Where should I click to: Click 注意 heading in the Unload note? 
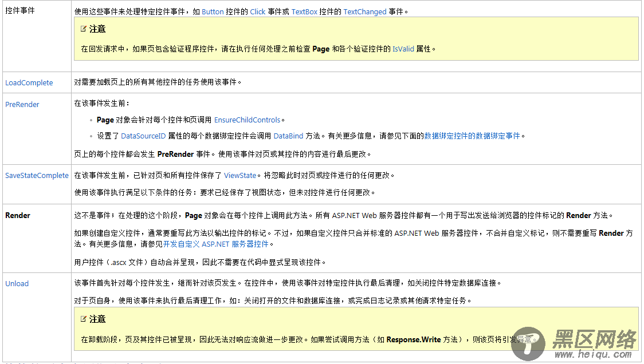click(x=97, y=319)
